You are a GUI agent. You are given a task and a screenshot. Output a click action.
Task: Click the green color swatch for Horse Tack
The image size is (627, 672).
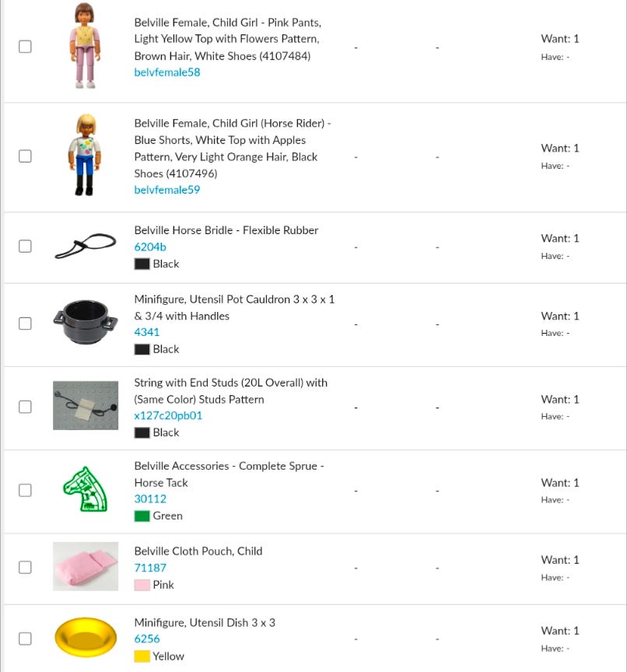click(142, 516)
